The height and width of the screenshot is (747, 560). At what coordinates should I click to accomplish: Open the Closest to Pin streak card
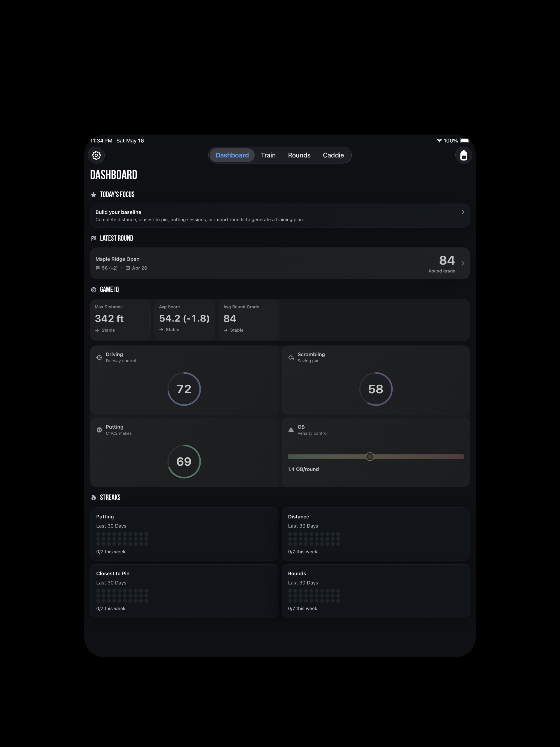[184, 591]
